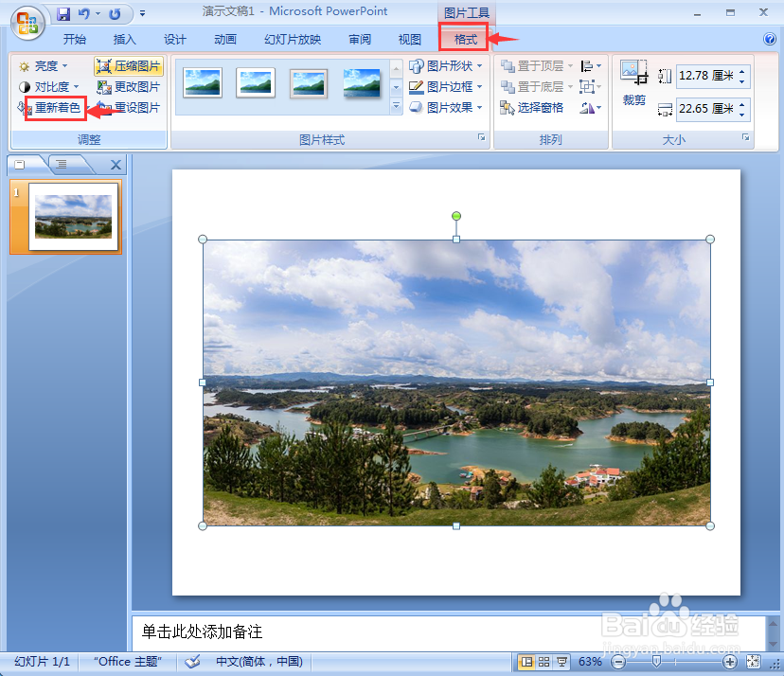Open the 亮度 brightness dropdown
Viewport: 784px width, 676px height.
[43, 66]
